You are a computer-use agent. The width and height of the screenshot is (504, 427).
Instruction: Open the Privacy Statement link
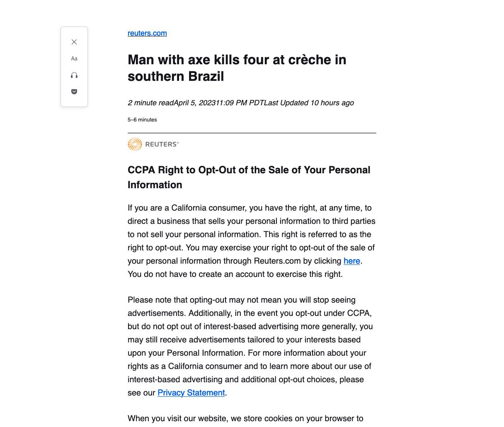(x=191, y=393)
